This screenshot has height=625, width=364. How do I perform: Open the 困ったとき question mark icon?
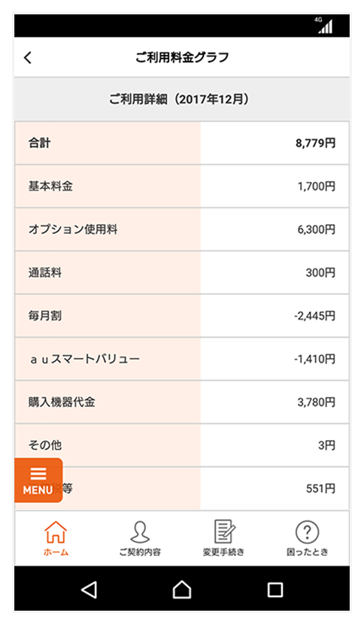(x=308, y=538)
